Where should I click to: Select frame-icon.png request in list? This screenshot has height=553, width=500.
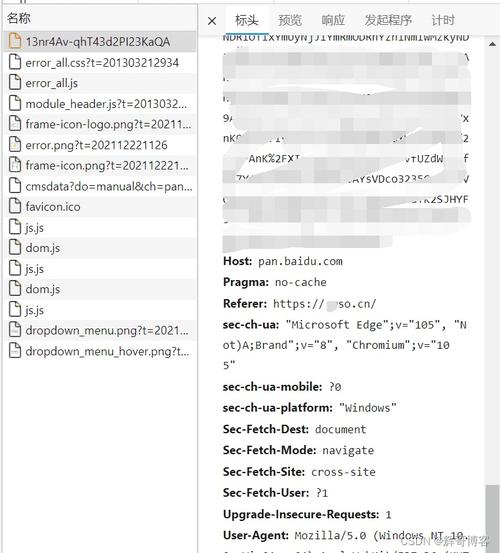point(100,165)
